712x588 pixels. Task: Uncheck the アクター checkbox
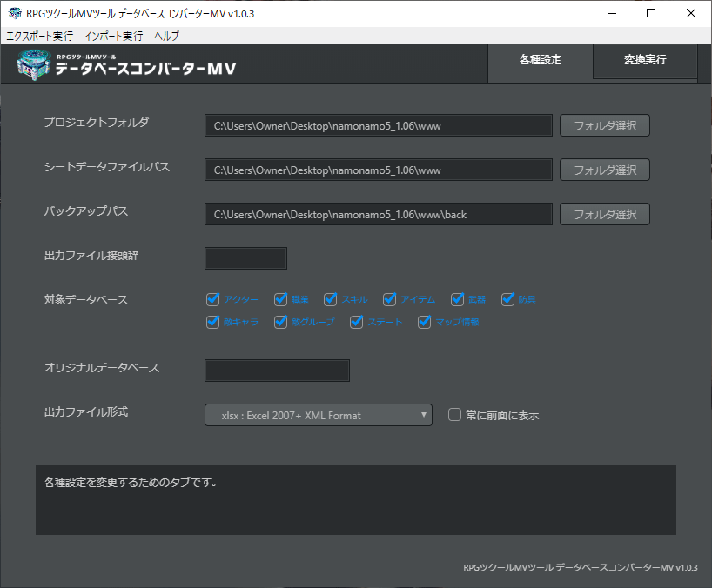point(213,299)
